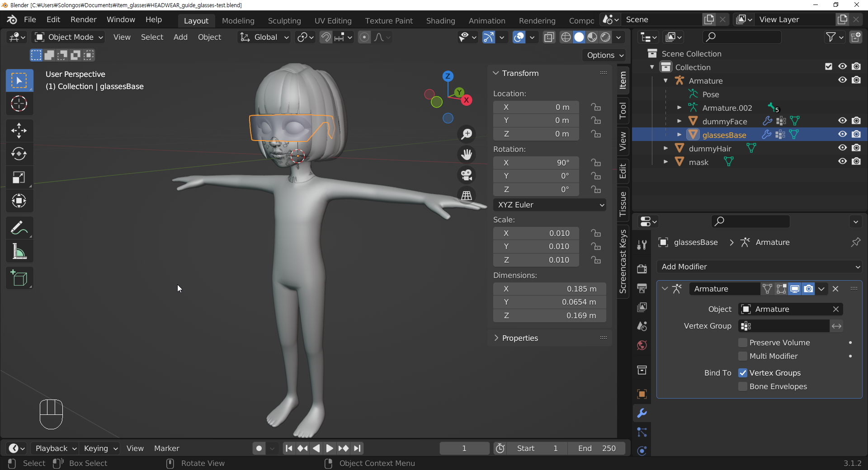Viewport: 868px width, 470px height.
Task: Remove the Armature modifier
Action: (835, 289)
